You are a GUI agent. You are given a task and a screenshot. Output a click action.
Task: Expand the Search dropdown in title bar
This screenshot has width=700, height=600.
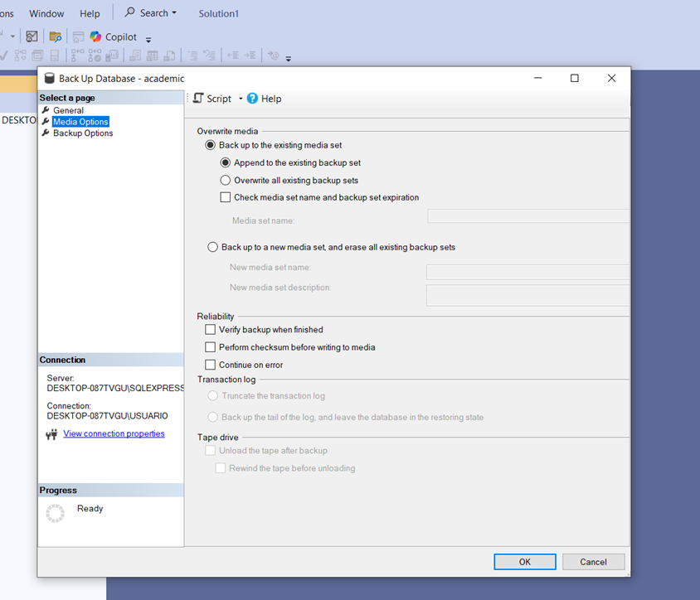pyautogui.click(x=174, y=13)
